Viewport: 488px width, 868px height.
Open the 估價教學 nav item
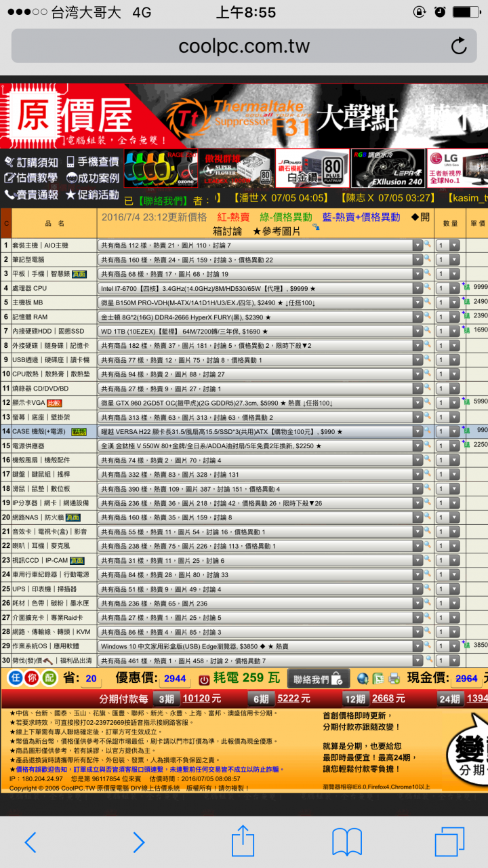click(x=31, y=178)
